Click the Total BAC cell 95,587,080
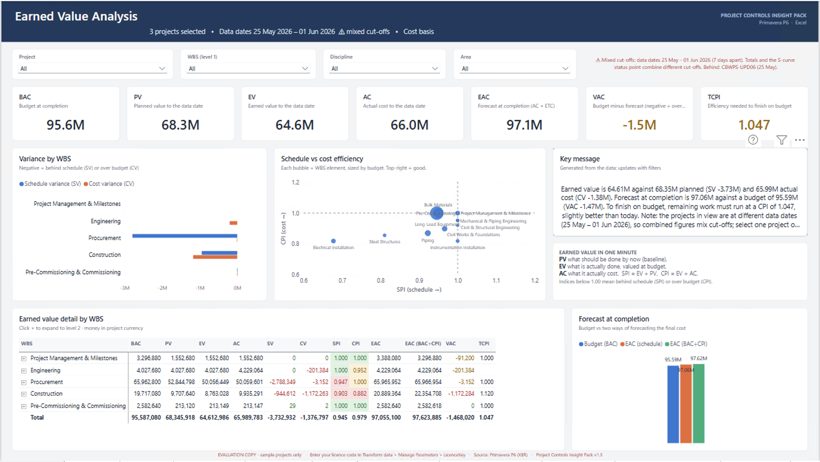Image resolution: width=820 pixels, height=462 pixels. click(x=146, y=418)
